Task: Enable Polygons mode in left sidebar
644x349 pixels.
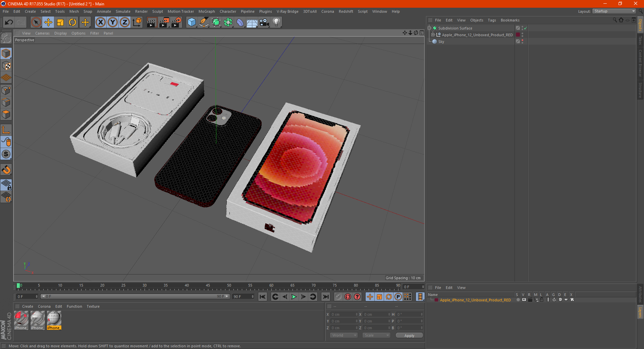Action: pos(6,114)
